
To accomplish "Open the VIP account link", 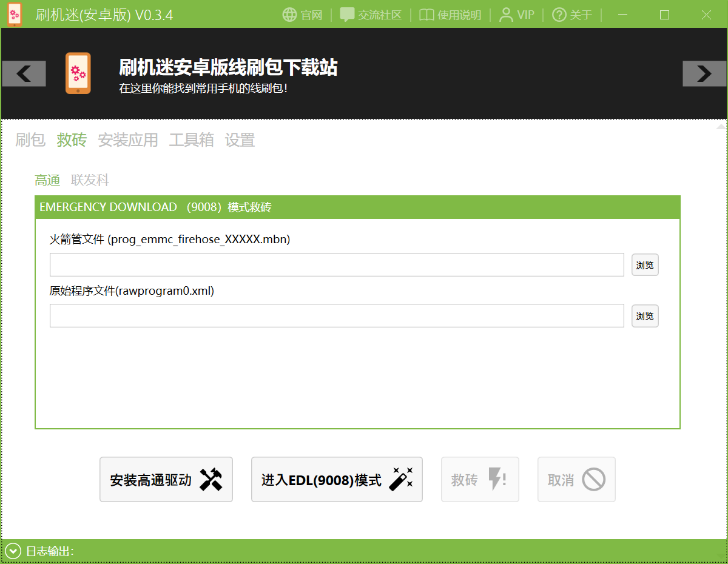I will pos(517,15).
